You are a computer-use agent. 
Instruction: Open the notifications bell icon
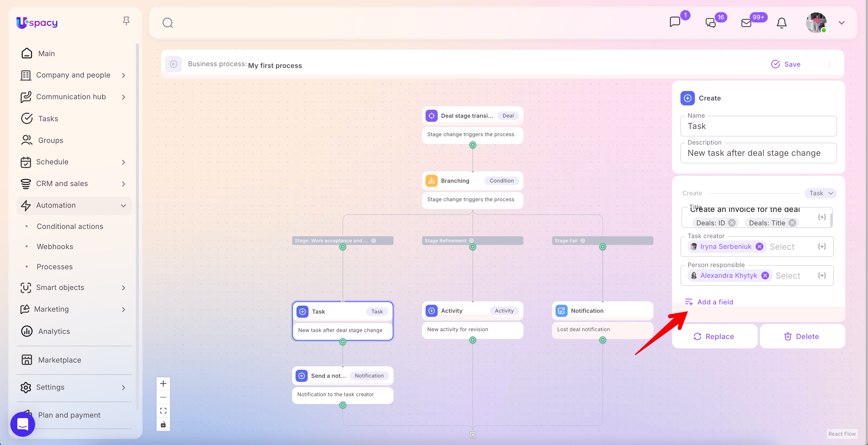pyautogui.click(x=781, y=23)
